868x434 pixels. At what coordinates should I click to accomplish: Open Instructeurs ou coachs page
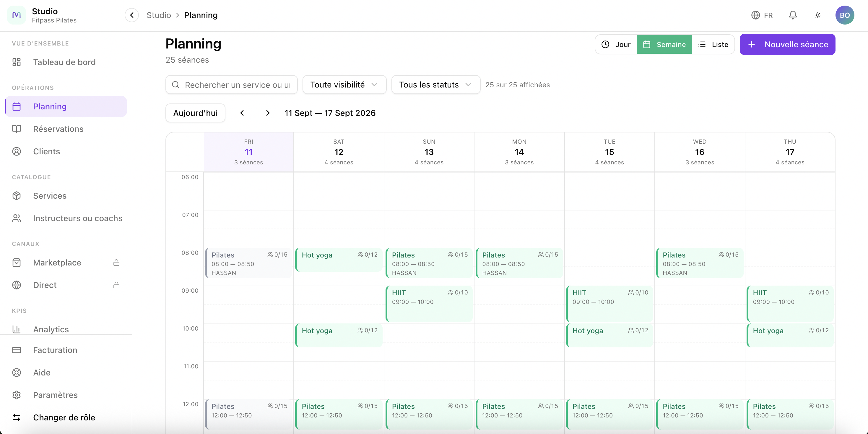coord(66,218)
